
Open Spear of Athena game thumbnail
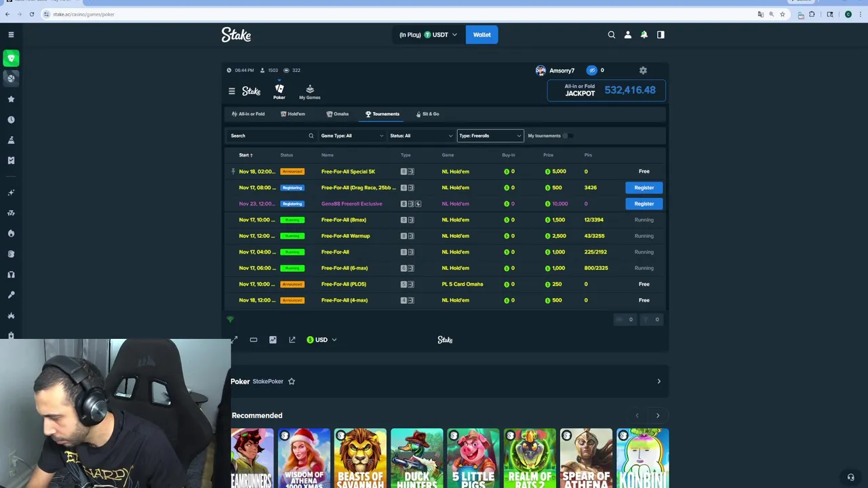tap(587, 458)
